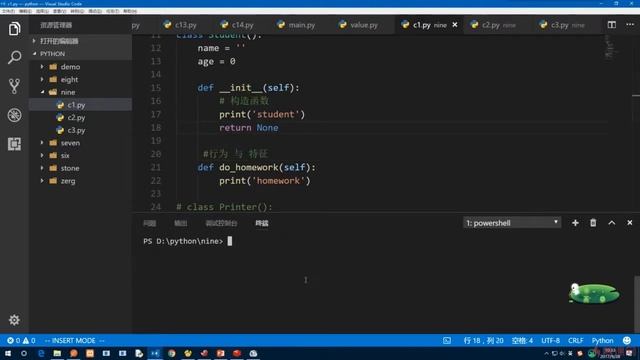Open Chrome from the taskbar
Viewport: 640px width, 360px height.
(171, 353)
